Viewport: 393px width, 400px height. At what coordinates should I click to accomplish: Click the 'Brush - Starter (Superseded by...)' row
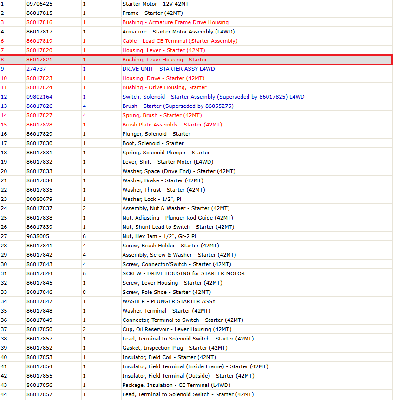tap(196, 106)
